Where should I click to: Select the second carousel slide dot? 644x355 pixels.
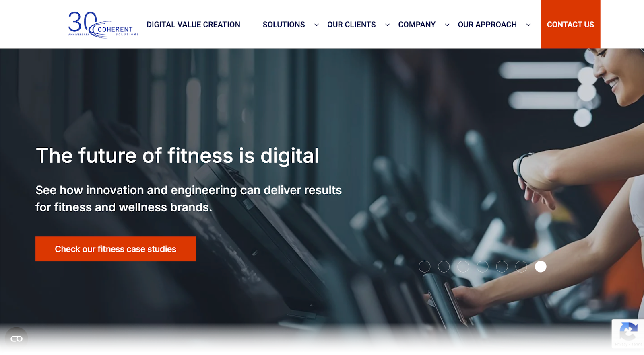(444, 267)
